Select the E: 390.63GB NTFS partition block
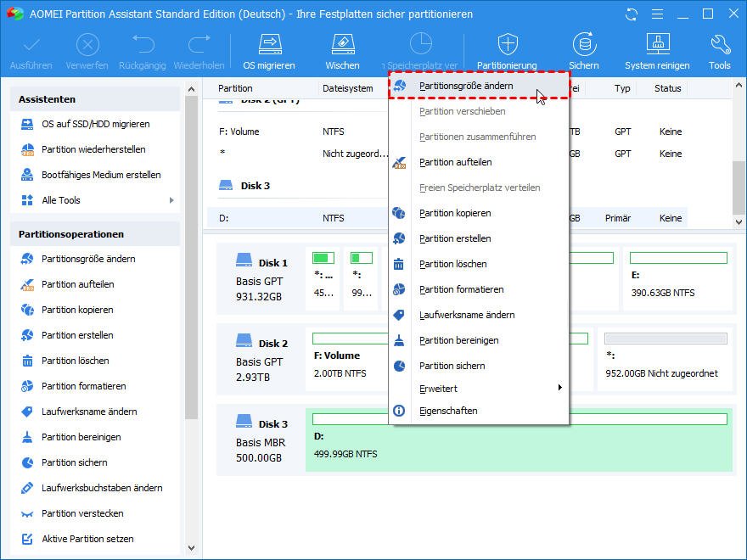 point(678,281)
